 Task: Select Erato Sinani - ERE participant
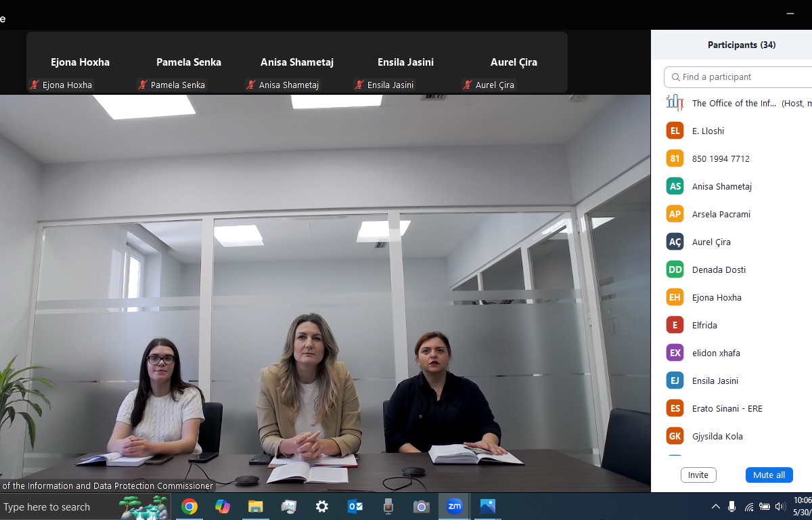[727, 408]
